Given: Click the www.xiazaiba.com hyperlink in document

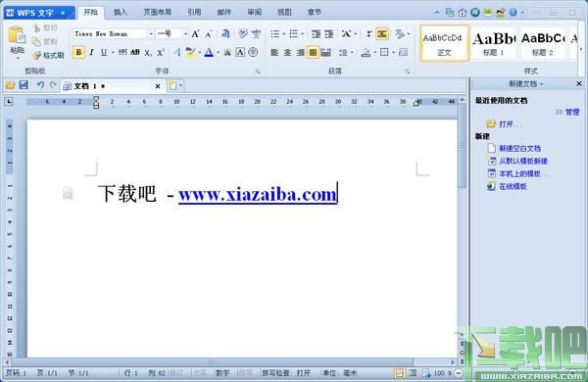Looking at the screenshot, I should coord(258,195).
